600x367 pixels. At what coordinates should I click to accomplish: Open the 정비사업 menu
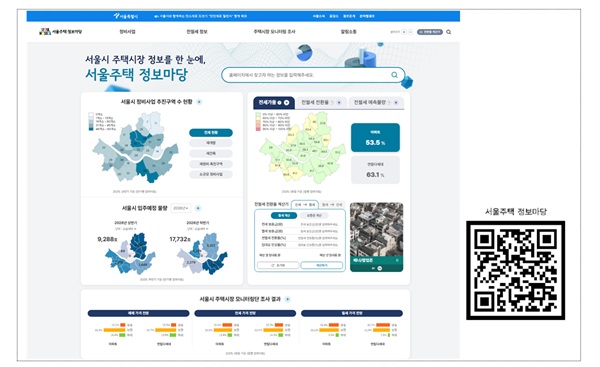coord(127,32)
